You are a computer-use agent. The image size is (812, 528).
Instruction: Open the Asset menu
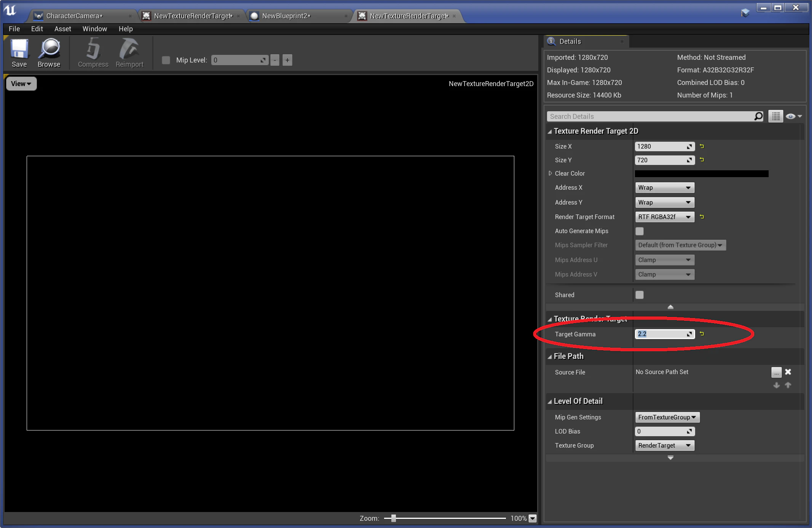point(62,29)
